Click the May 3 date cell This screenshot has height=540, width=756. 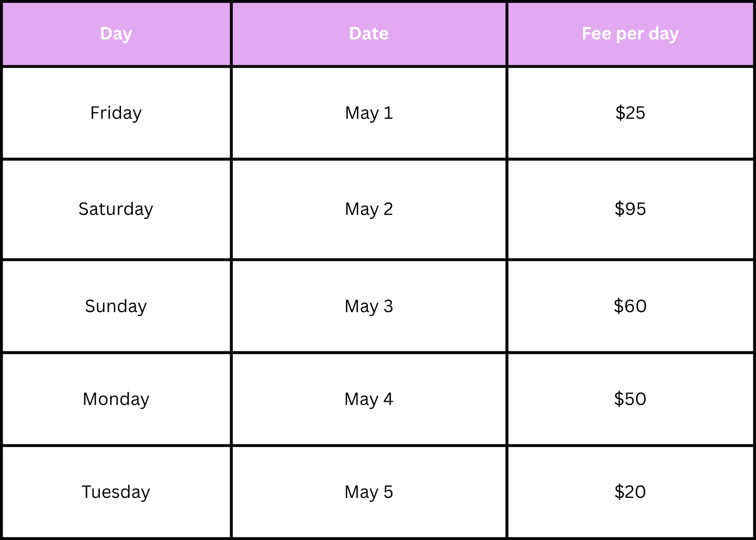point(369,306)
